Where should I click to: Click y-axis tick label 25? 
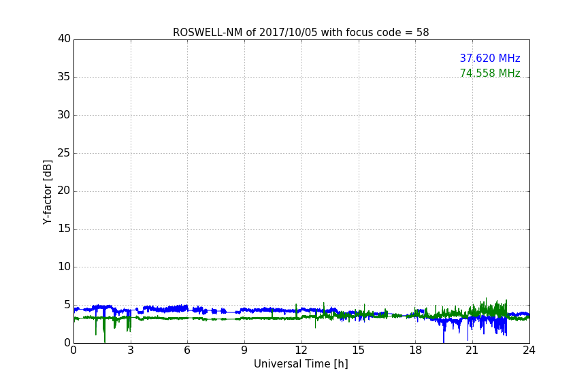click(x=64, y=152)
